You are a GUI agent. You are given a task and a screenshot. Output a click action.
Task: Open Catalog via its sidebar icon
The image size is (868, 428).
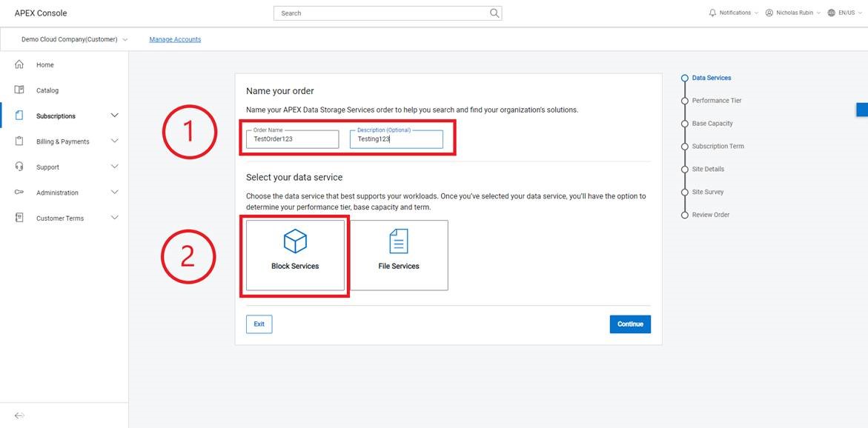coord(19,90)
